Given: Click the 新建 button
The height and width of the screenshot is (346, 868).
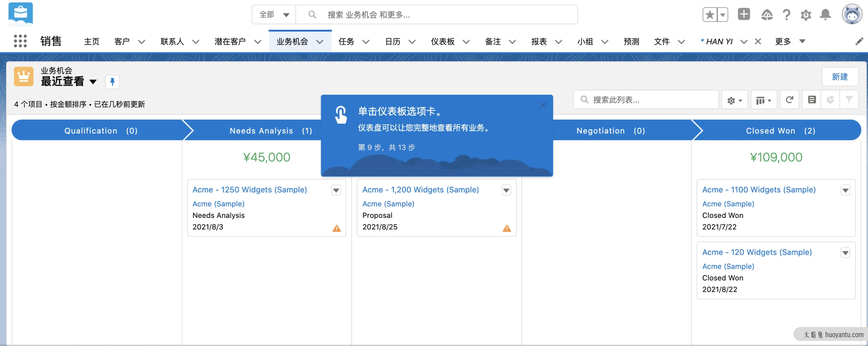Looking at the screenshot, I should (x=840, y=77).
